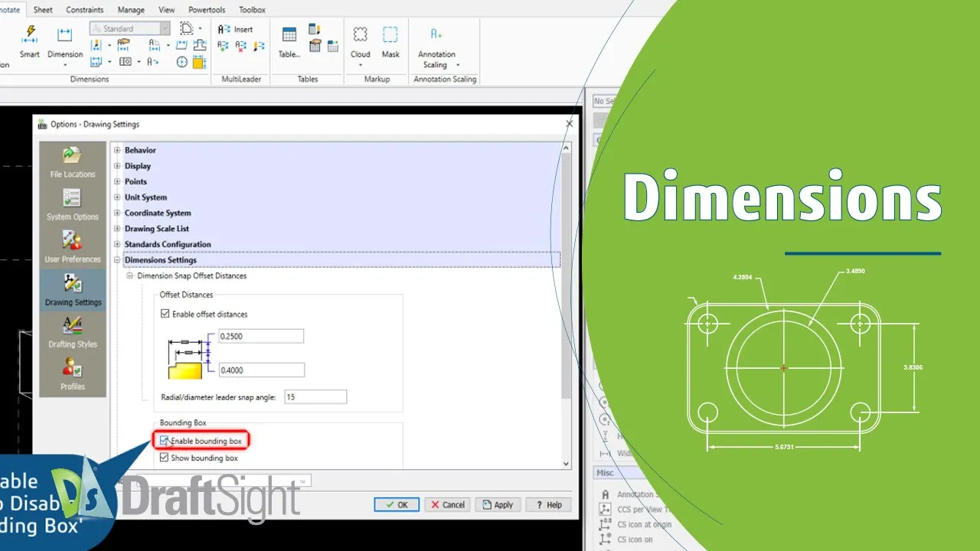Click the align leaders icon in MultiLeader
Image resolution: width=980 pixels, height=551 pixels.
click(260, 46)
